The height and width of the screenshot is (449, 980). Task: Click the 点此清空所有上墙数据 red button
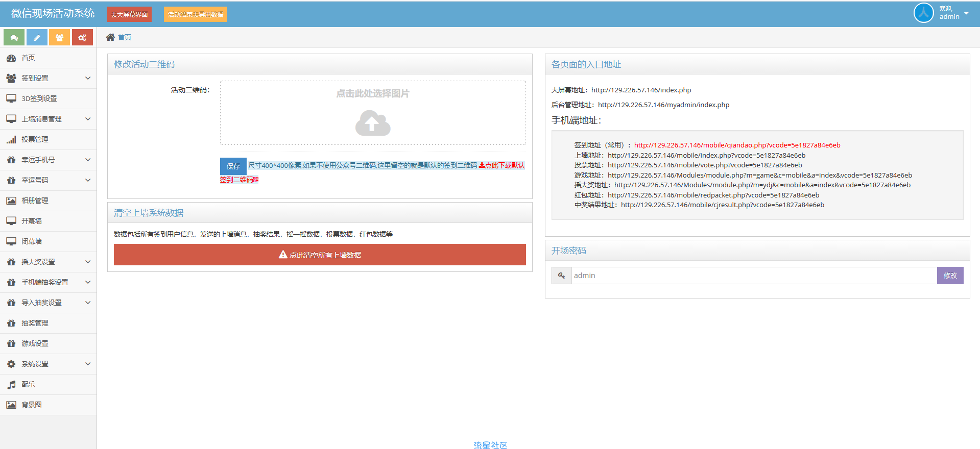click(x=320, y=255)
